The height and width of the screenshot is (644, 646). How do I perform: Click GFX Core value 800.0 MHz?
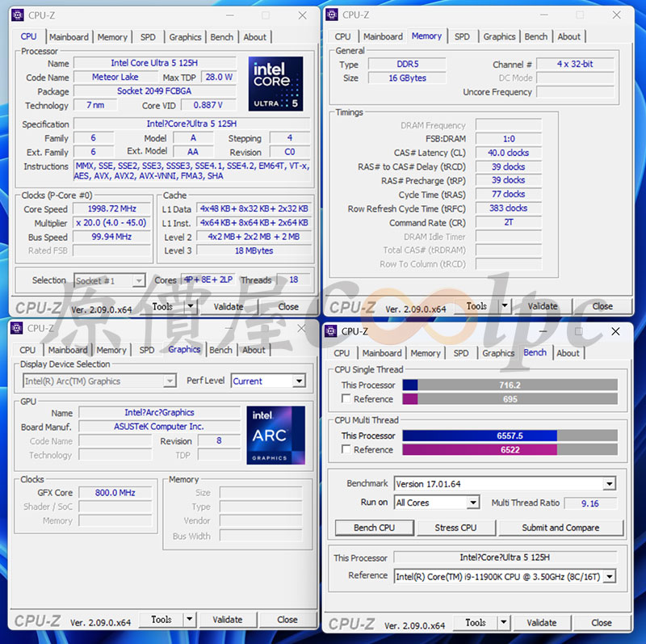(x=115, y=493)
